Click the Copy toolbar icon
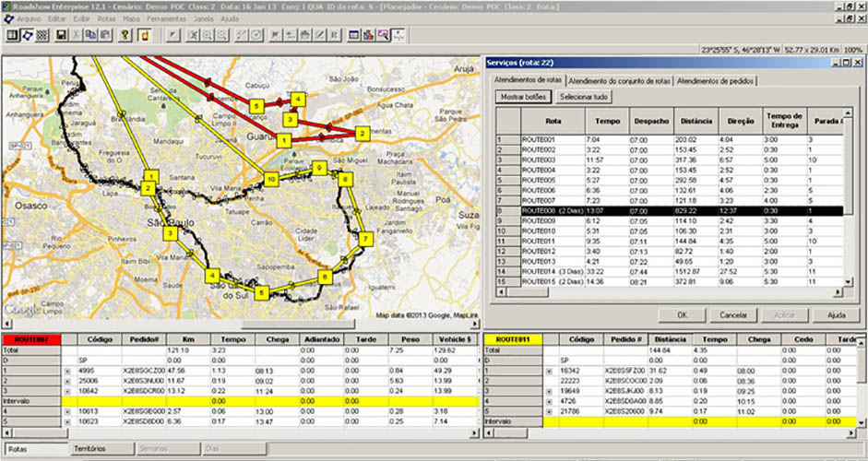This screenshot has width=868, height=461. pos(90,35)
